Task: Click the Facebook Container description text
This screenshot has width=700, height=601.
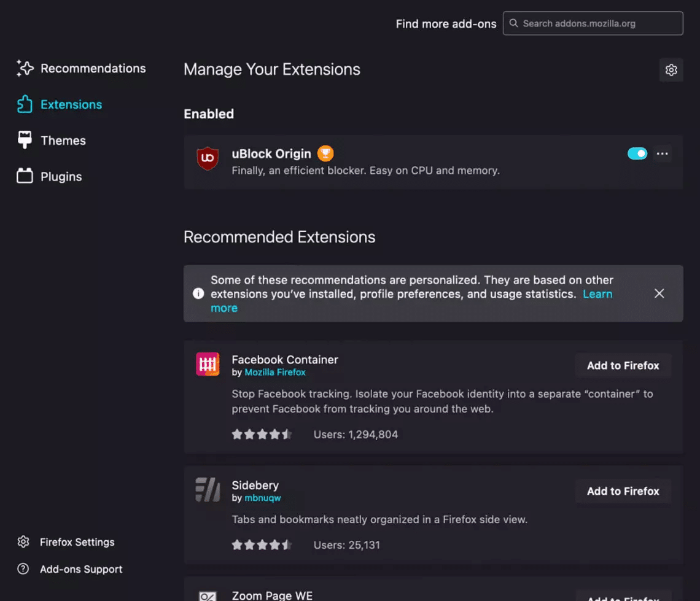Action: (442, 401)
